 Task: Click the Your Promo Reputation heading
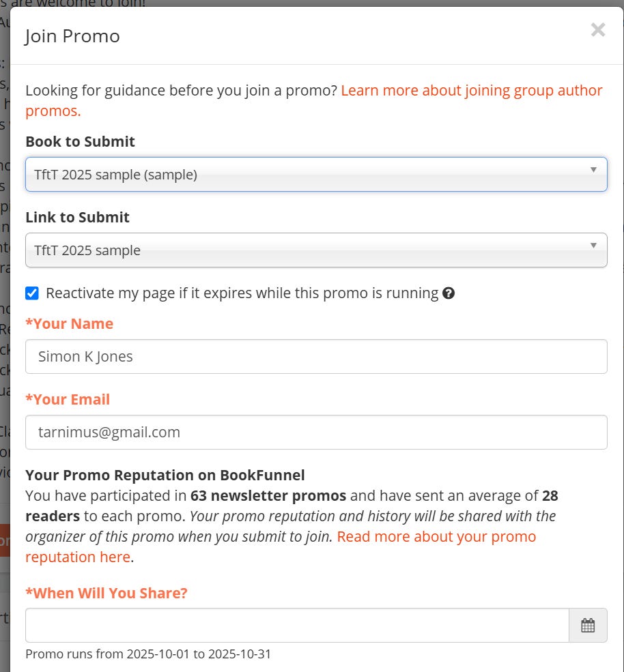tap(165, 476)
